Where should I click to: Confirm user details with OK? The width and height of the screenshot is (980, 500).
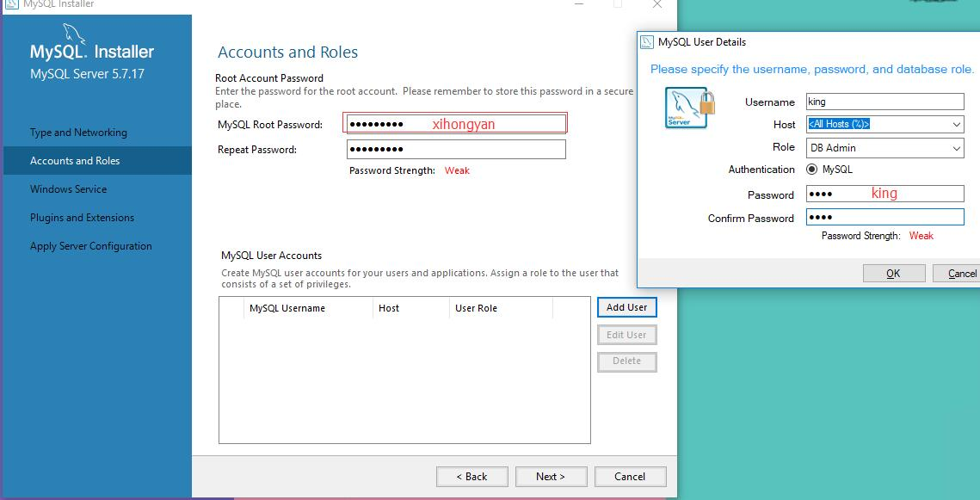pyautogui.click(x=894, y=273)
